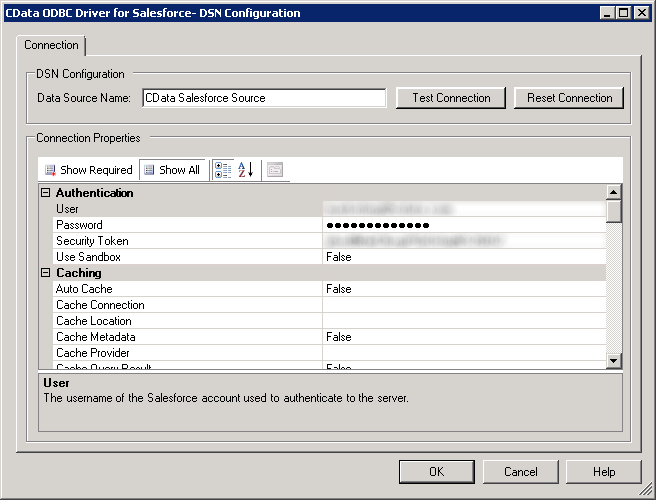Open Help for the driver
This screenshot has height=500, width=656.
click(x=604, y=472)
